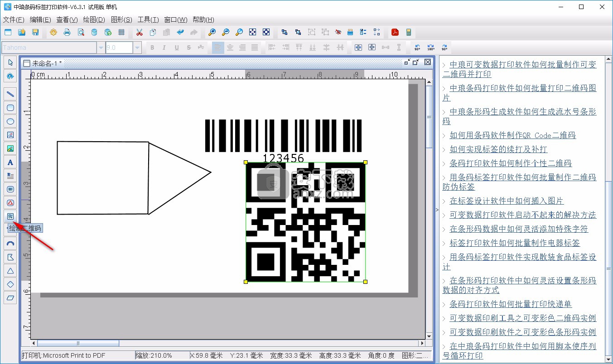
Task: Open link 在标签设计软件中如何插入图片
Action: pyautogui.click(x=507, y=201)
